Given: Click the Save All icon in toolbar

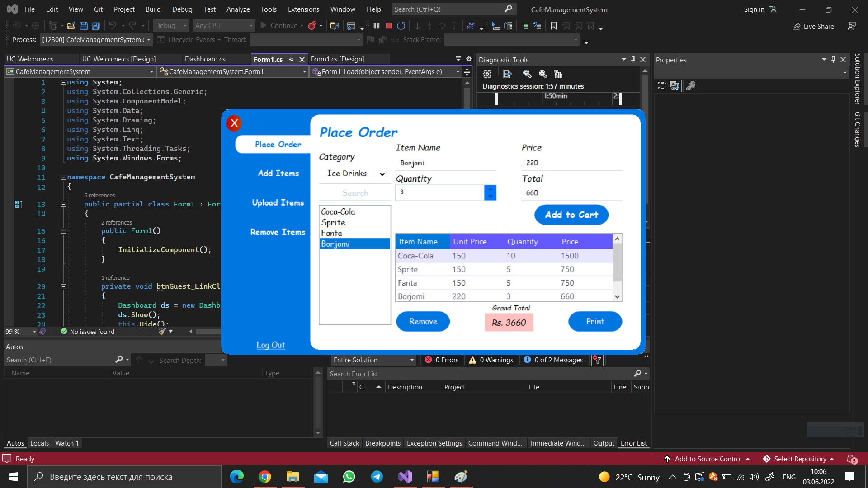Looking at the screenshot, I should (96, 26).
